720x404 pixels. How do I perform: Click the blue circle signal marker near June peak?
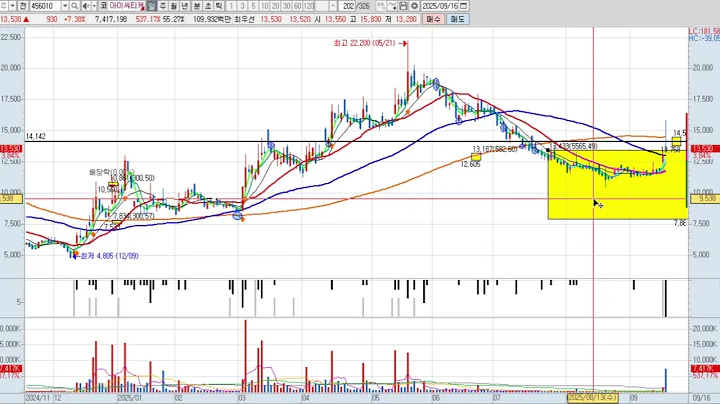[x=436, y=83]
